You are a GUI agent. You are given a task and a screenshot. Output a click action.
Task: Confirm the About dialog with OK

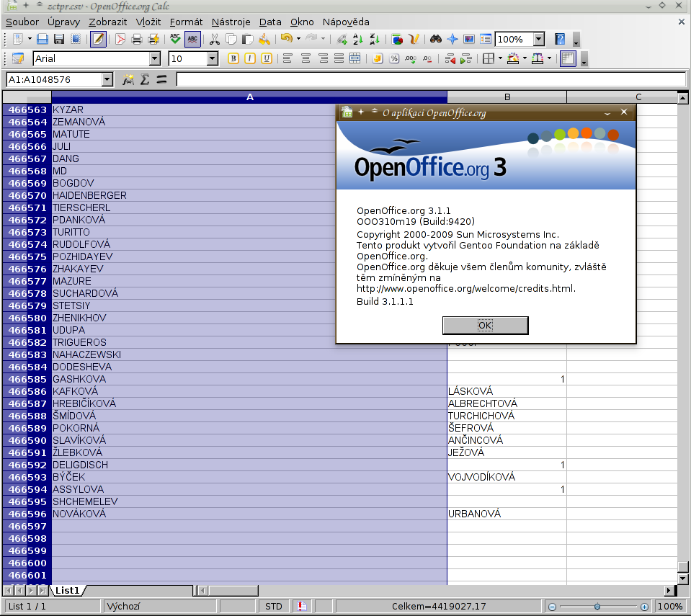point(485,325)
